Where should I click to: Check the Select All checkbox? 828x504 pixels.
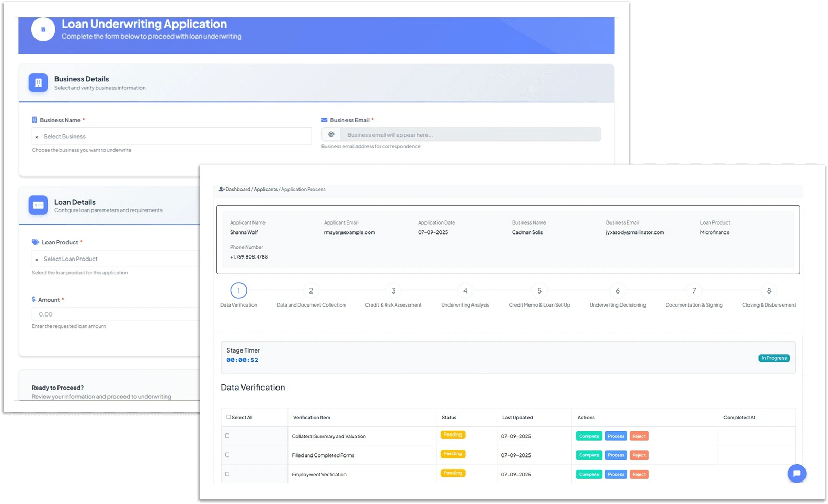point(228,417)
